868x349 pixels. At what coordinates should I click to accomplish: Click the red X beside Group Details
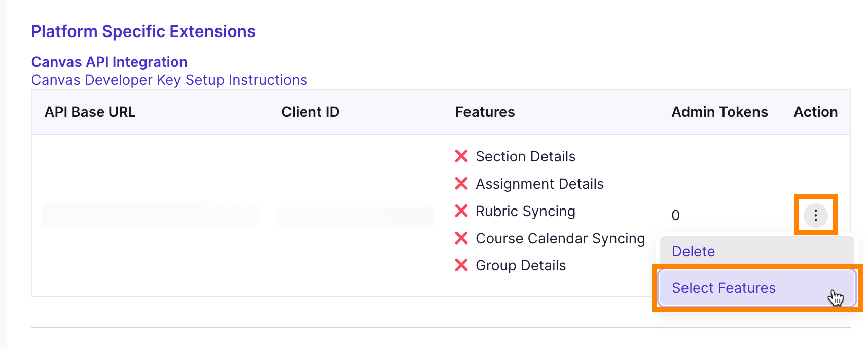pyautogui.click(x=461, y=265)
